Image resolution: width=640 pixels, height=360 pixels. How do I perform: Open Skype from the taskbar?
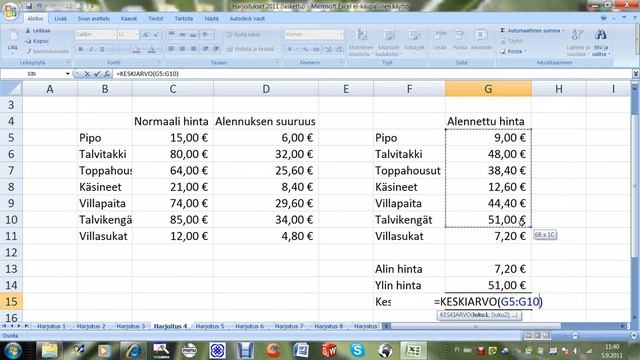pyautogui.click(x=358, y=350)
